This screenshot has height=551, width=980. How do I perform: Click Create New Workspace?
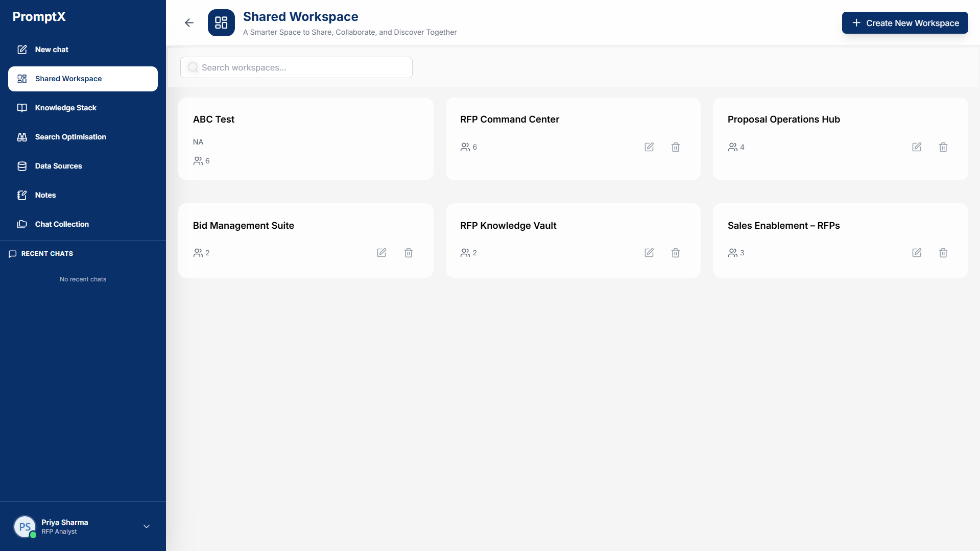coord(904,22)
